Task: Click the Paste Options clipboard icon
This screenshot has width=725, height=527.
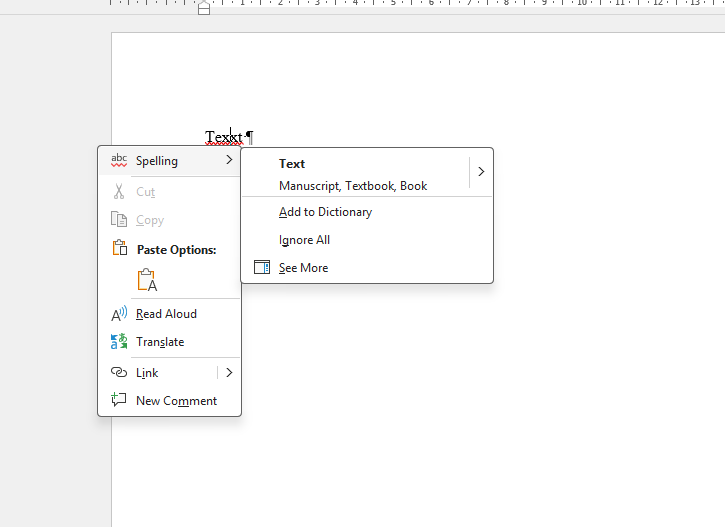Action: [x=120, y=248]
